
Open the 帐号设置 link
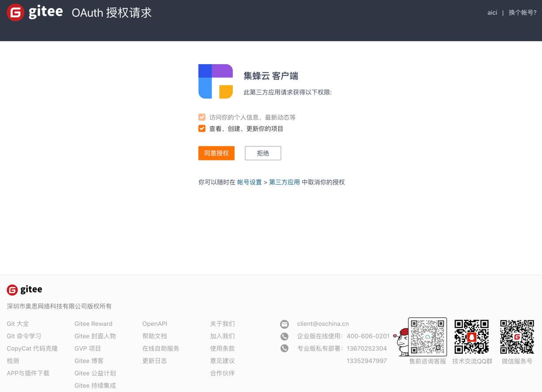[250, 182]
